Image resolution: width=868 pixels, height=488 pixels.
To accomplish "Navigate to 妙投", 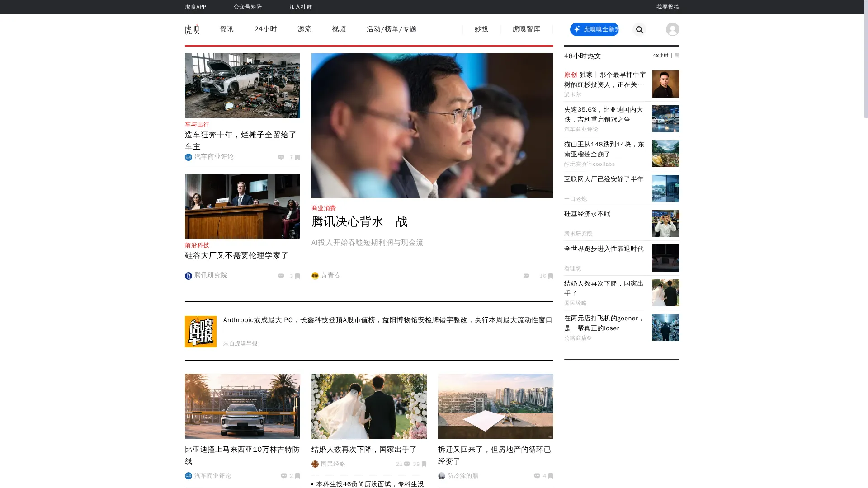I will (x=481, y=29).
